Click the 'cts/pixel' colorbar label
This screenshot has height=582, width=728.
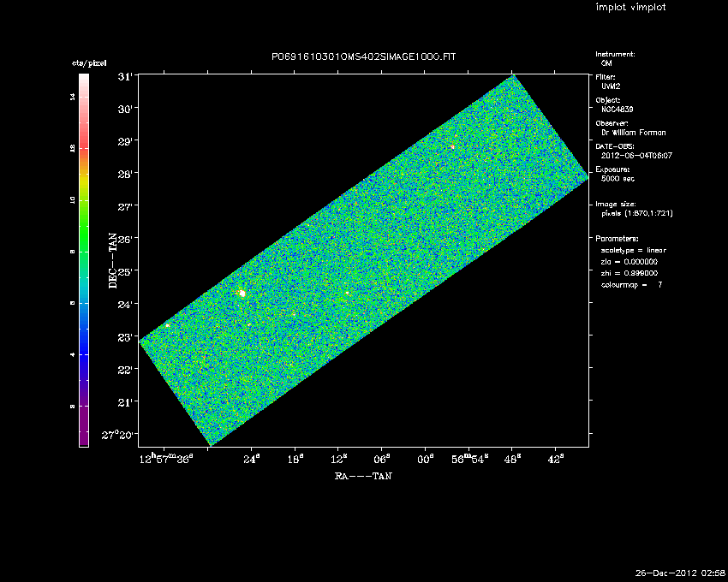point(89,63)
